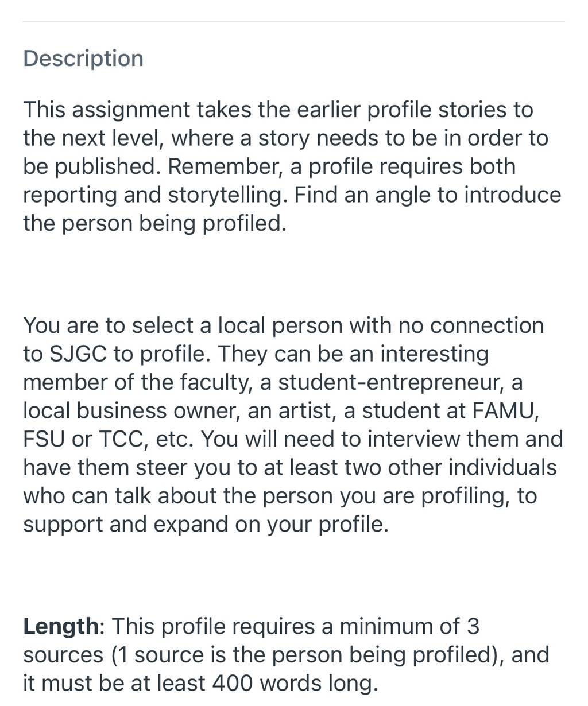Click the Description heading
Viewport: 588px width, 706px height.
[x=83, y=59]
